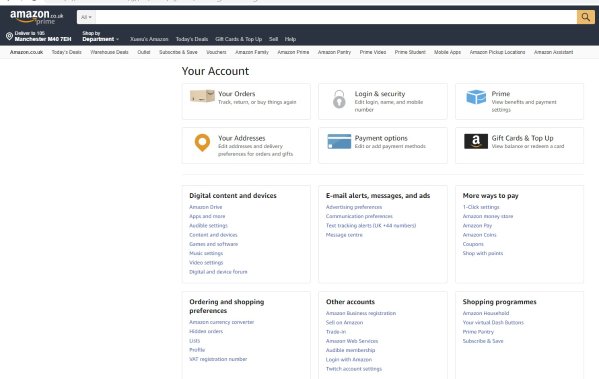This screenshot has width=599, height=379.
Task: Expand the Shop by Department menu
Action: (100, 36)
